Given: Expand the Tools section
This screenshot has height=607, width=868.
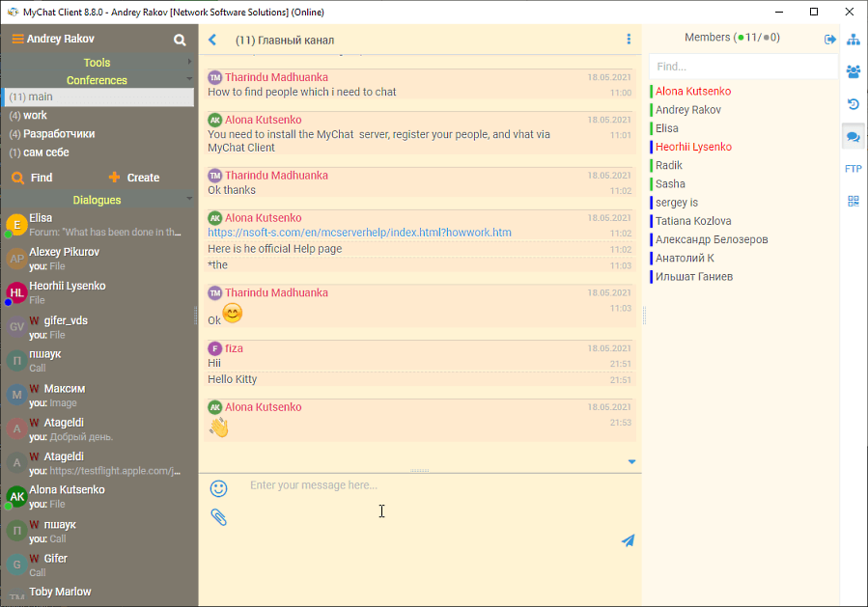Looking at the screenshot, I should click(97, 63).
